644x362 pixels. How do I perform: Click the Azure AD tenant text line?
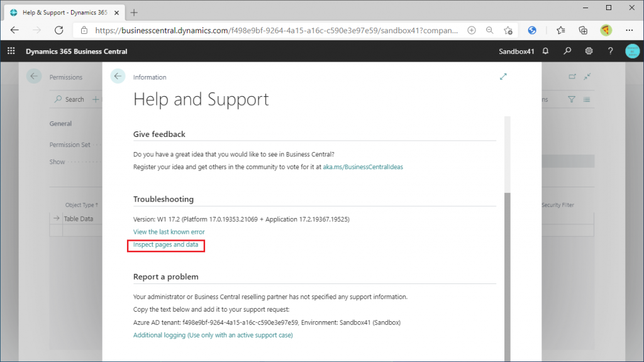pyautogui.click(x=267, y=322)
